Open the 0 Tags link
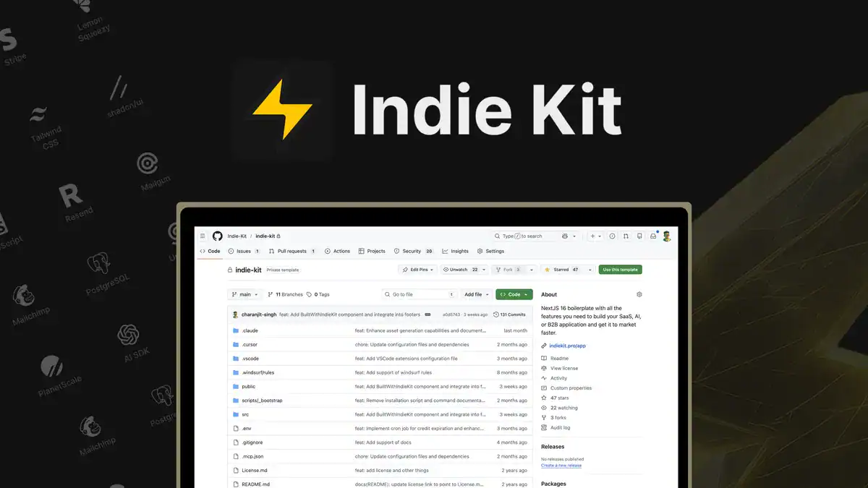 coord(318,294)
